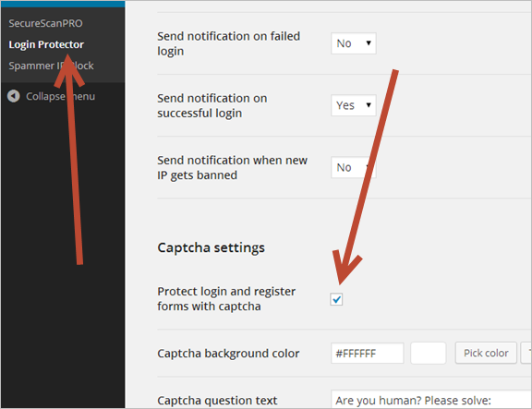Open the Spammer IP Block submenu
The width and height of the screenshot is (532, 409).
point(51,66)
